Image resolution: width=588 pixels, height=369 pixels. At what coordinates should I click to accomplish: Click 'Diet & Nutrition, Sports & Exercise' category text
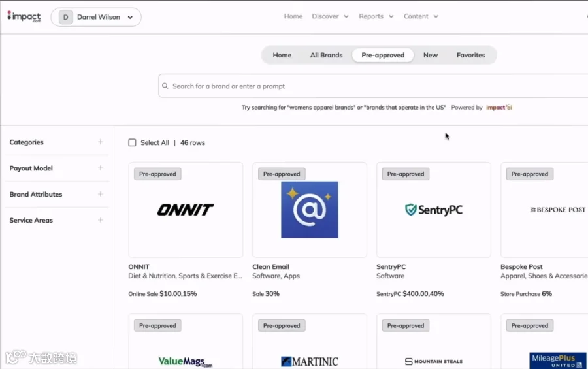[186, 276]
